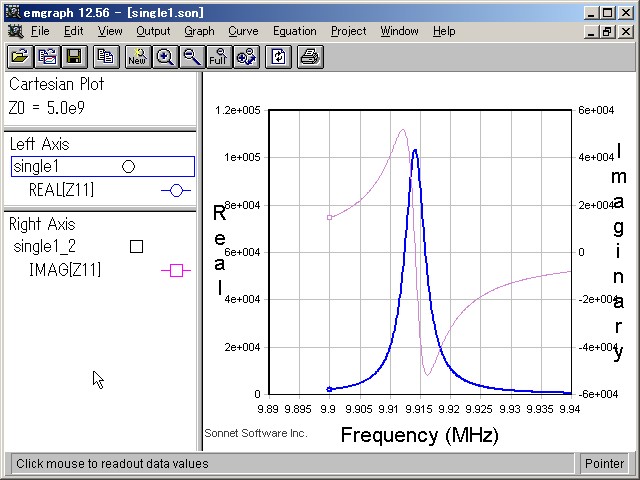Screen dimensions: 640x480
Task: Click the blue circle REAL[Z11] line marker
Action: click(x=176, y=191)
